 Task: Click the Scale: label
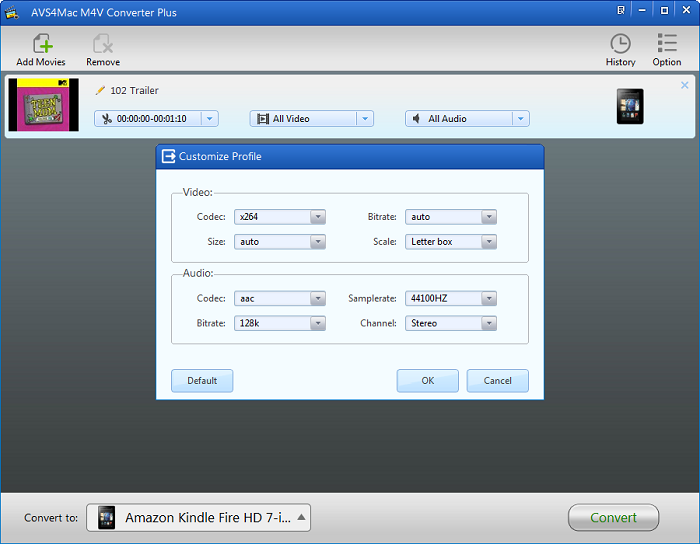pyautogui.click(x=385, y=242)
